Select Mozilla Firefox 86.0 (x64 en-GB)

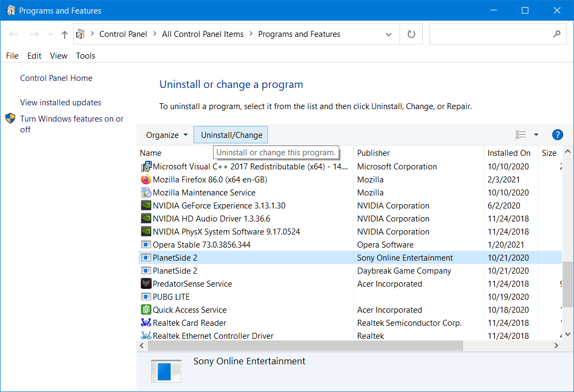click(x=210, y=180)
